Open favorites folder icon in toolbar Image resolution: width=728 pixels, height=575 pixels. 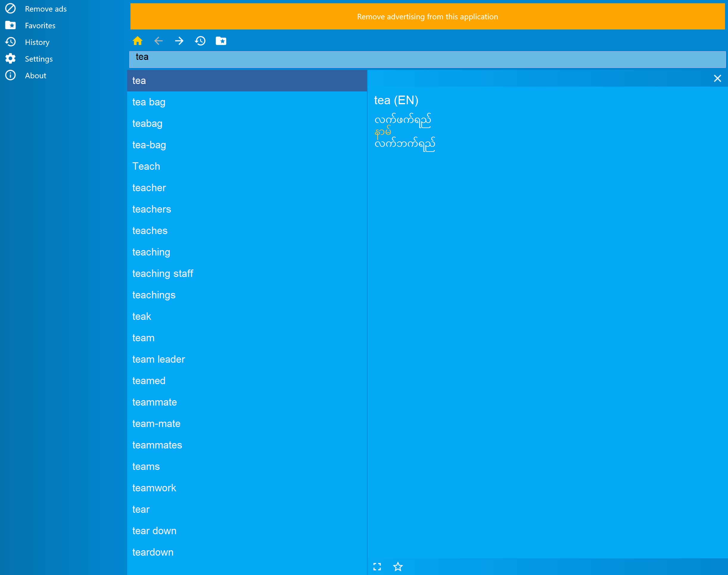[x=221, y=41]
